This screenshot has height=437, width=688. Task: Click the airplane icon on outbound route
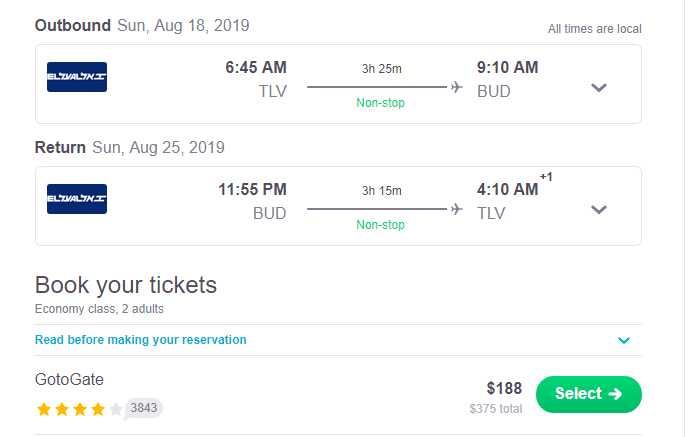(x=457, y=87)
